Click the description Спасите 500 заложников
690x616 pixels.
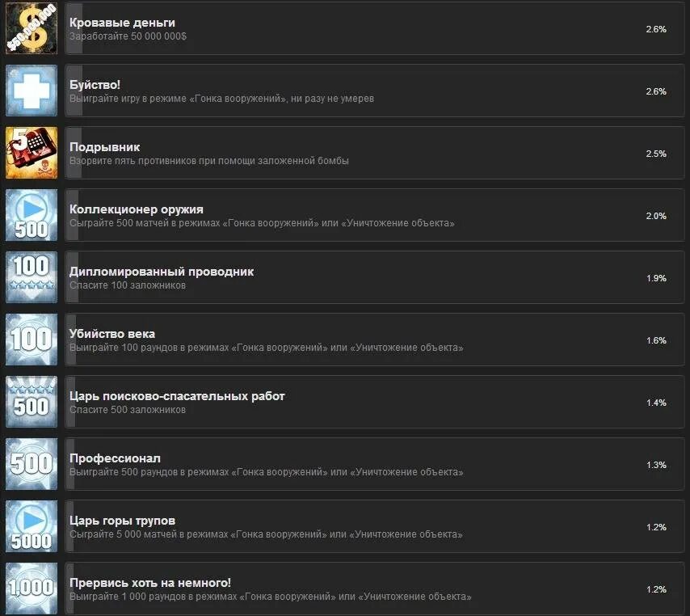128,410
